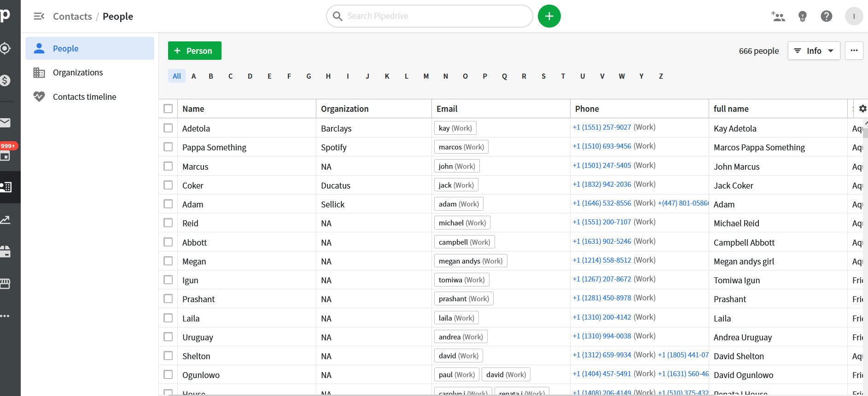Filter people by letter M
Image resolution: width=868 pixels, height=396 pixels.
(426, 76)
